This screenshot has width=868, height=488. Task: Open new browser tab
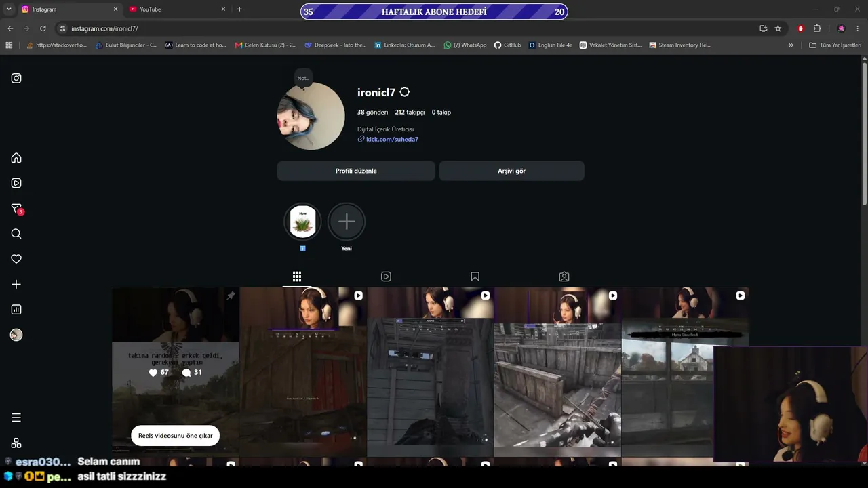click(x=239, y=9)
